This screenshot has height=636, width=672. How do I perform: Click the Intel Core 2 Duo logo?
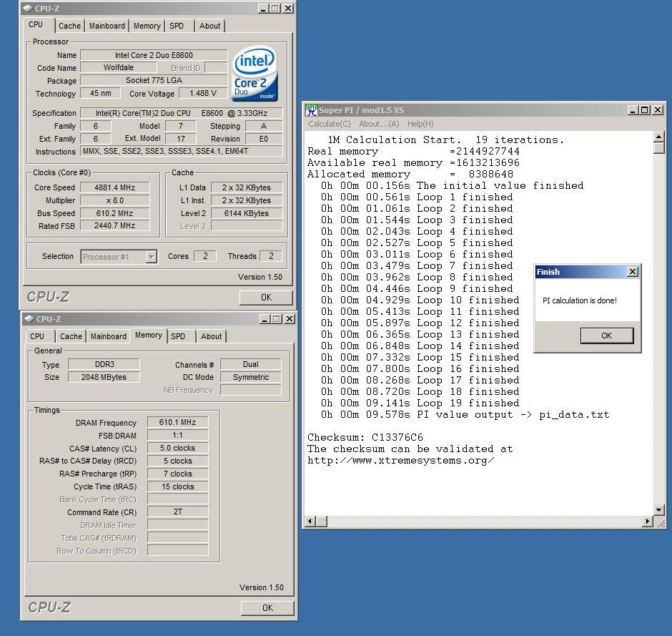(x=255, y=74)
